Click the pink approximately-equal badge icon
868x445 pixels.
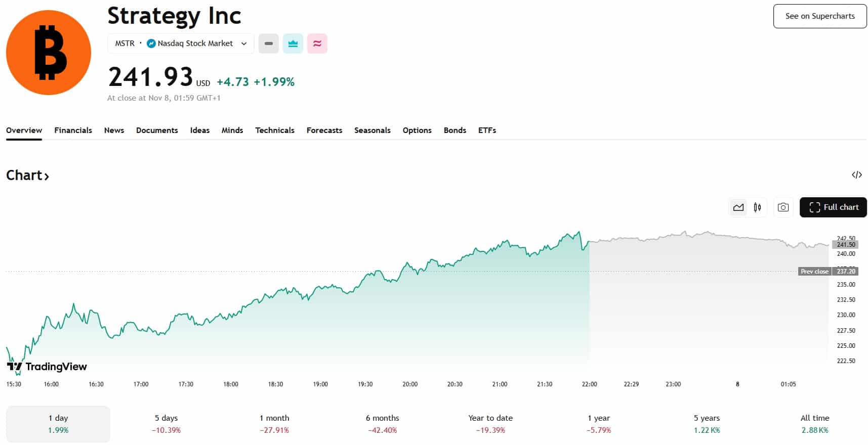click(x=317, y=43)
